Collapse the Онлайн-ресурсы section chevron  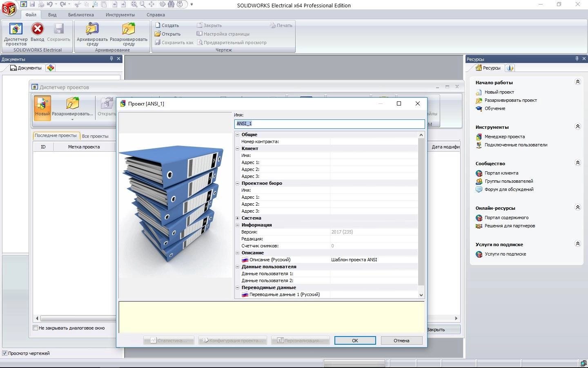point(577,207)
